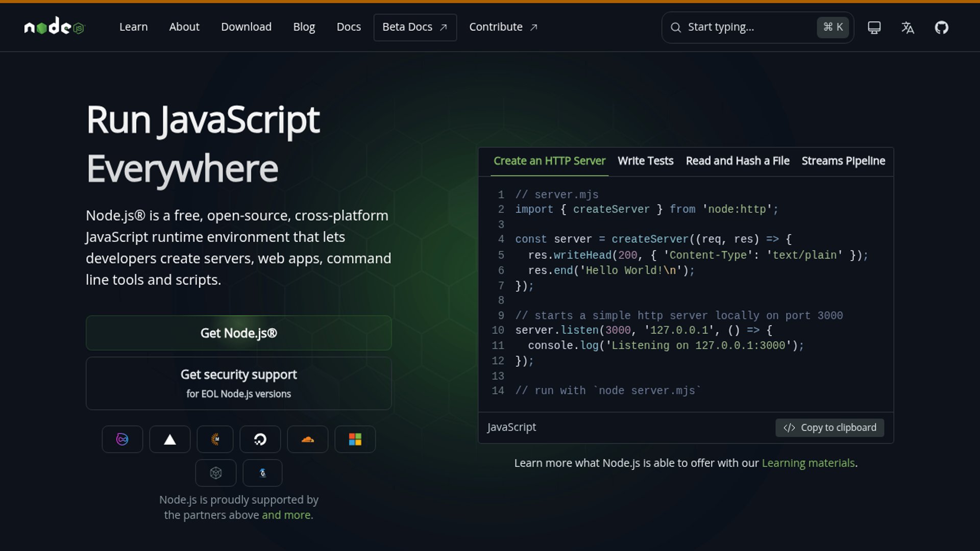Open the Docs nav link
Viewport: 980px width, 551px height.
[349, 27]
